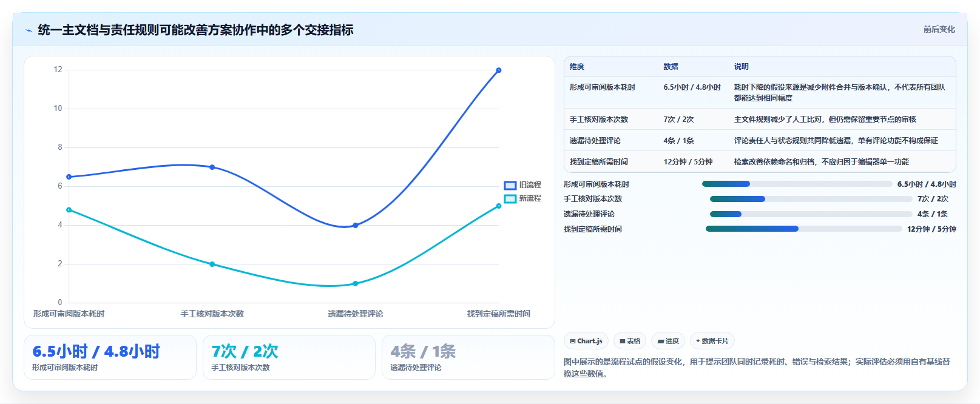Image resolution: width=980 pixels, height=404 pixels.
Task: Click the note starting 检索改善依赖命名和归档
Action: point(822,162)
